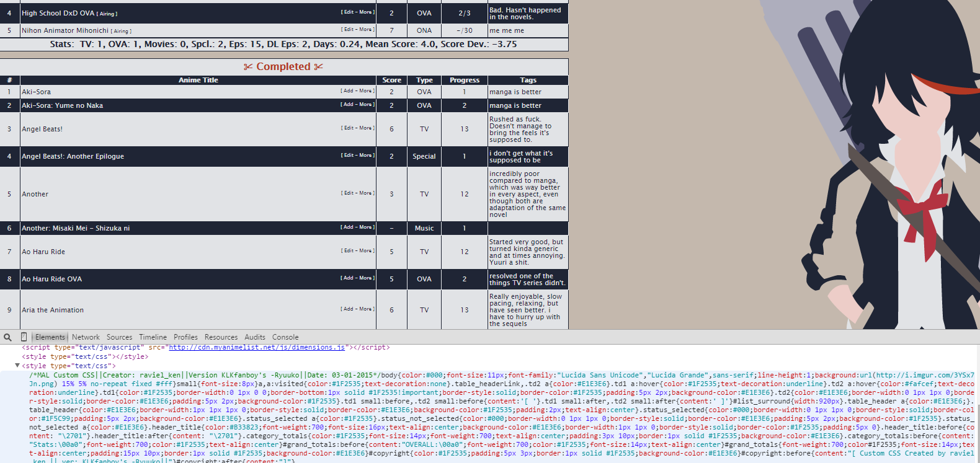Switch to the Network tab
Viewport: 980px width, 463px height.
(86, 337)
